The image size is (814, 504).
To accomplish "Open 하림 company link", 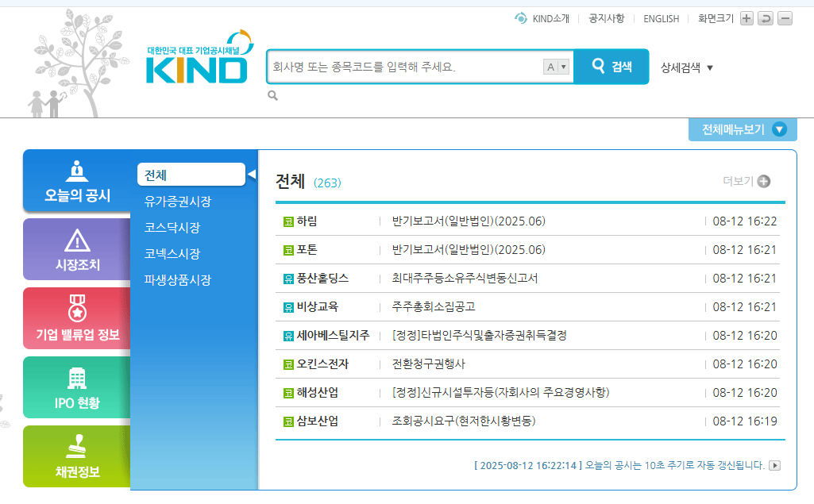I will pos(307,221).
